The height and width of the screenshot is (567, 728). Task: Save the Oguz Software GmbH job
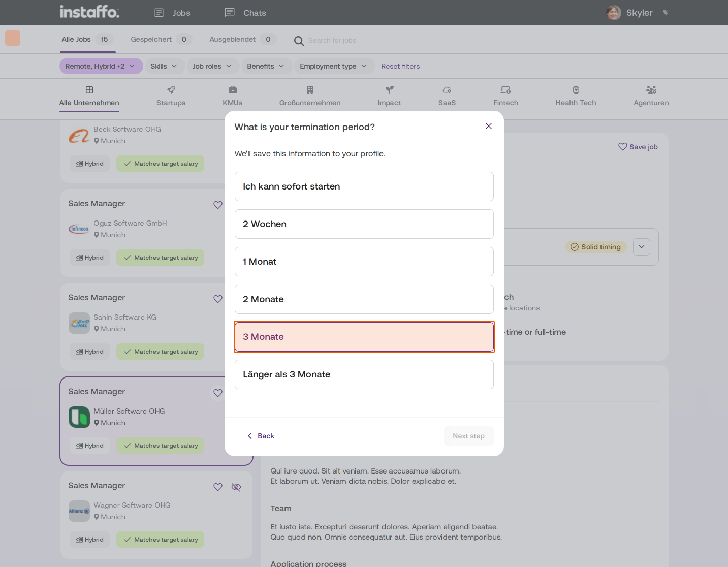[x=218, y=205]
